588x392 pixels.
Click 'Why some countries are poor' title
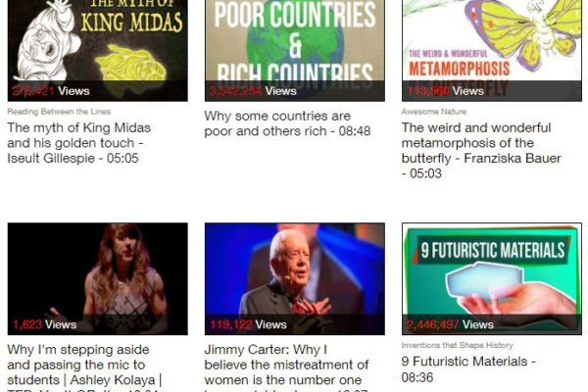point(287,123)
